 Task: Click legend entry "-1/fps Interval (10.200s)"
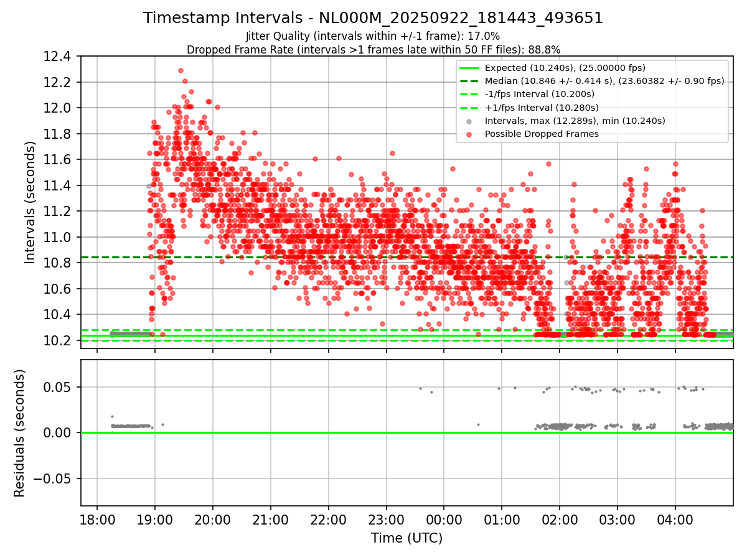540,94
